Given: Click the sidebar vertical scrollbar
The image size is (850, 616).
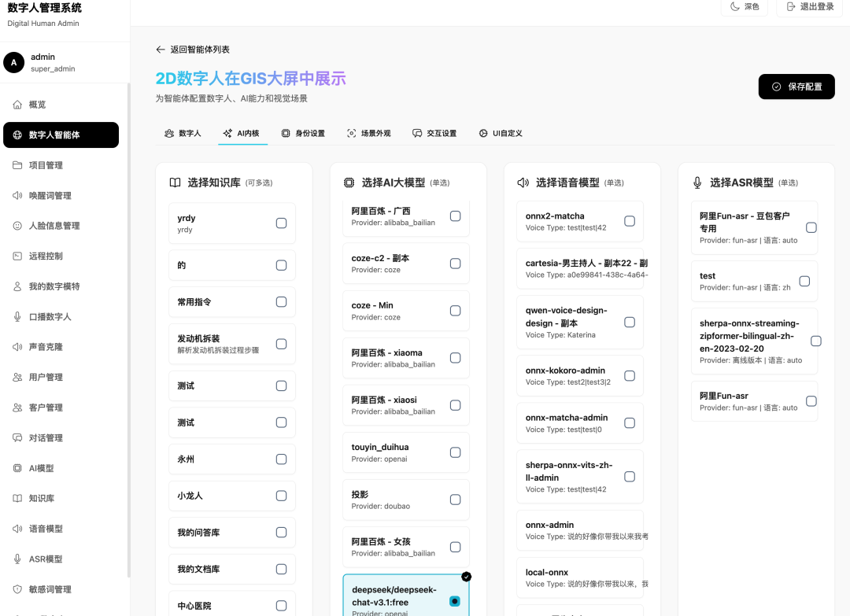Looking at the screenshot, I should [x=128, y=330].
